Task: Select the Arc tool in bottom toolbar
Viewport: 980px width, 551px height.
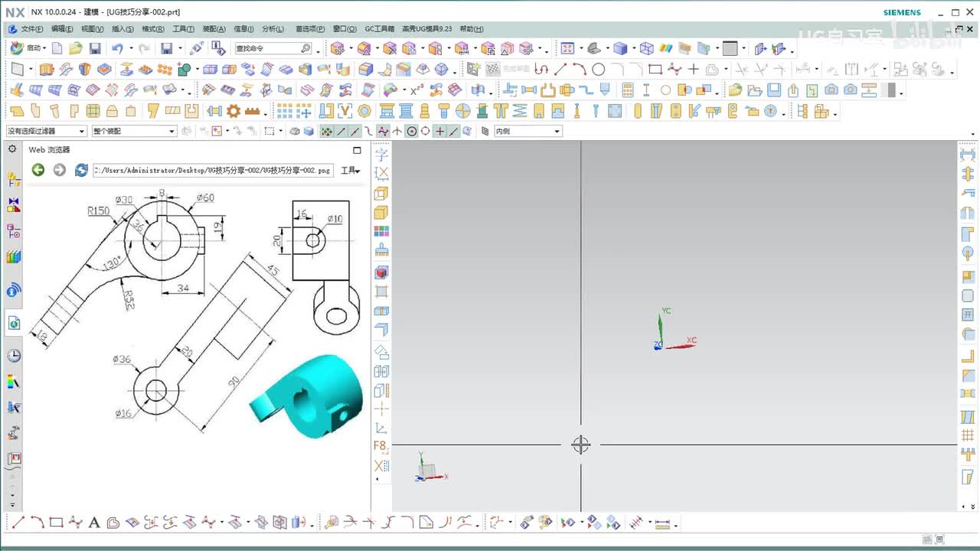Action: pos(37,523)
